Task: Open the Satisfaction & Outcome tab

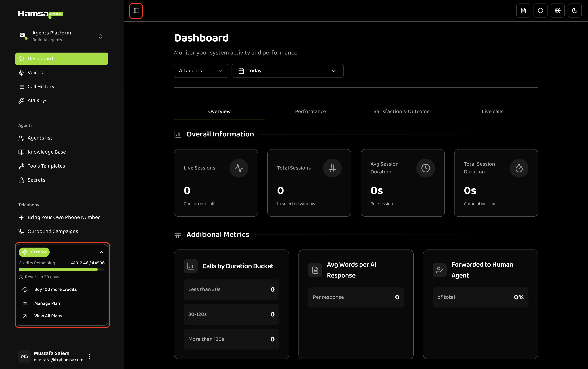Action: (x=401, y=111)
